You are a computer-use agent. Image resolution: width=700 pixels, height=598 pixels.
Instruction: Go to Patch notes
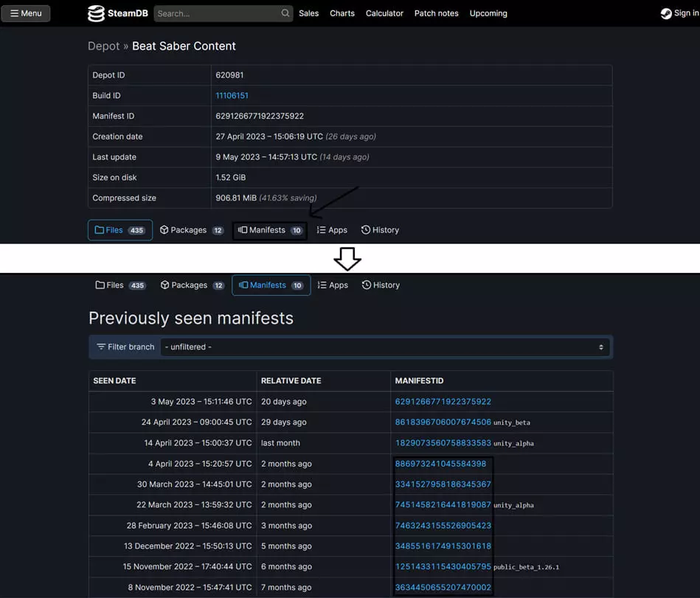[436, 13]
